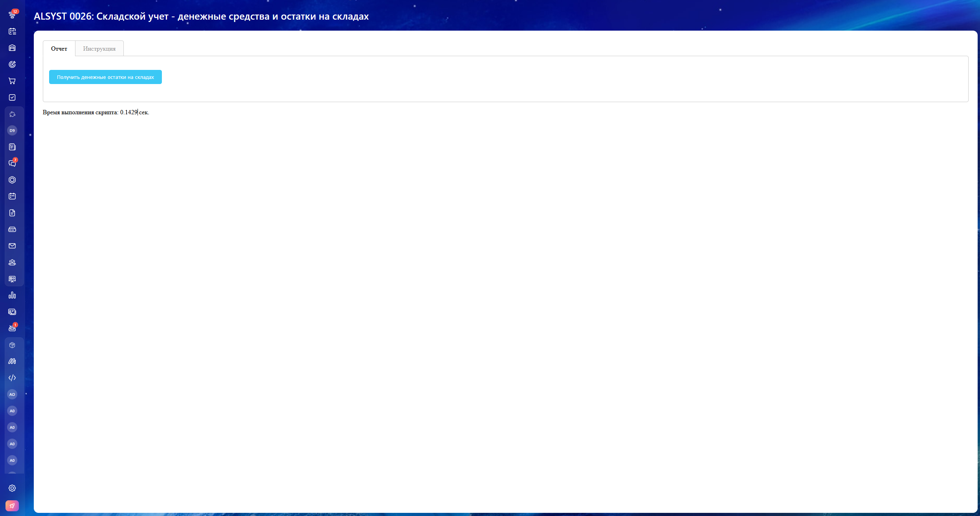Open the people group sidebar icon
The height and width of the screenshot is (516, 980).
point(12,262)
